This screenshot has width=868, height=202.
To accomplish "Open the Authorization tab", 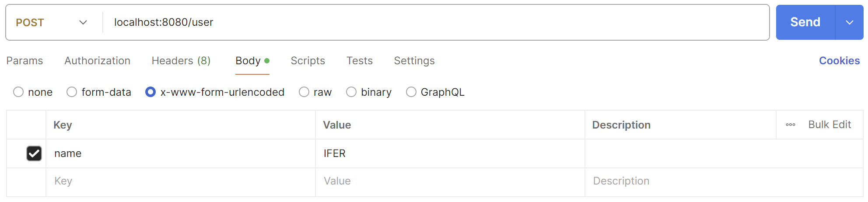I will click(x=97, y=61).
